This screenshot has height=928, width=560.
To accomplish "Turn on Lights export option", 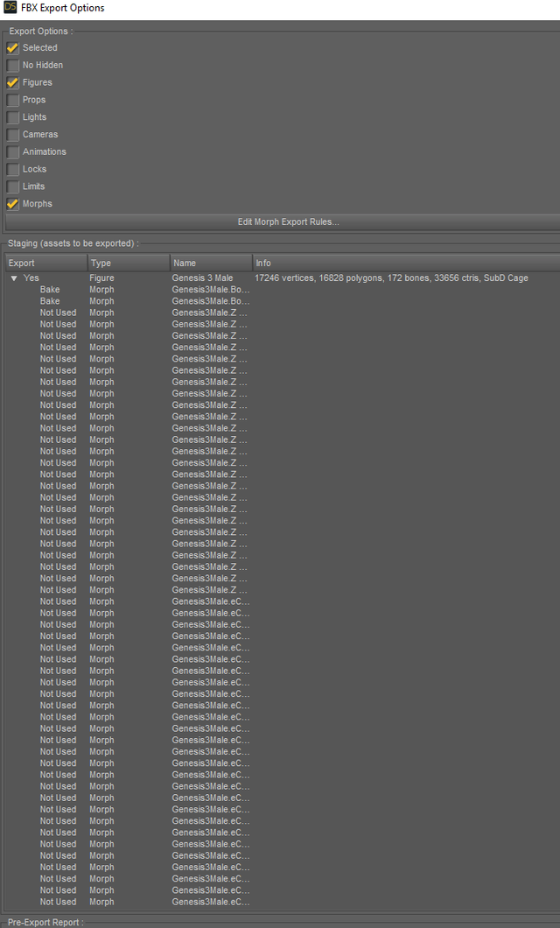I will point(13,117).
